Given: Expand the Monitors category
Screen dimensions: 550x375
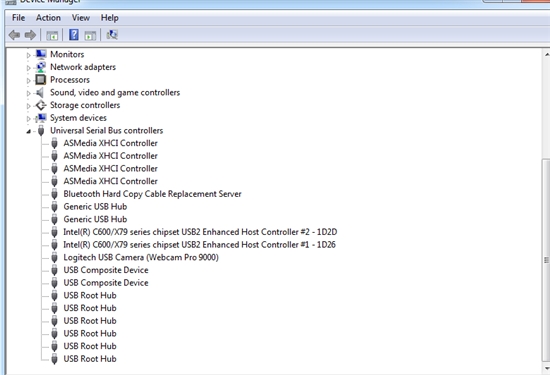Looking at the screenshot, I should (29, 55).
